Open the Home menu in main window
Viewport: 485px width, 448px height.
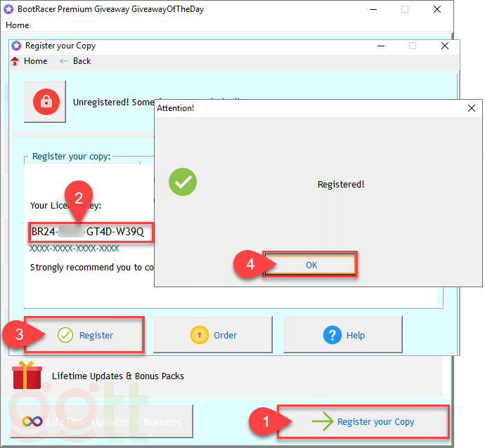pyautogui.click(x=18, y=25)
